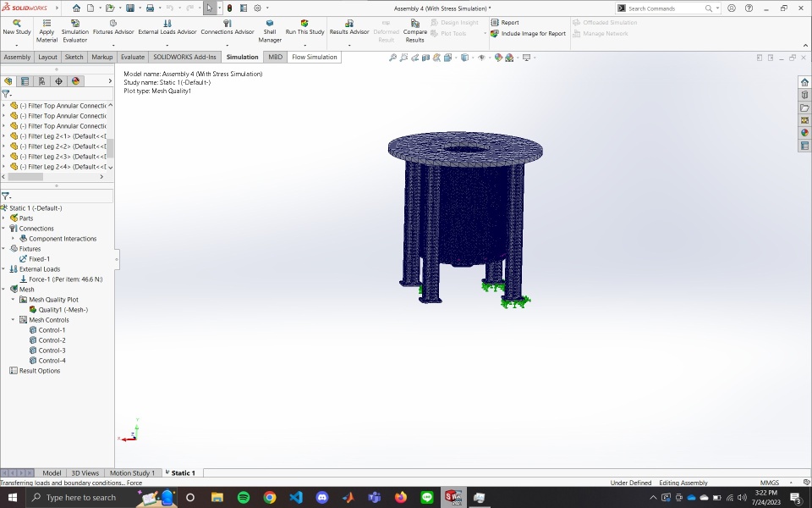This screenshot has height=508, width=812.
Task: Click the Print icon
Action: [150, 8]
